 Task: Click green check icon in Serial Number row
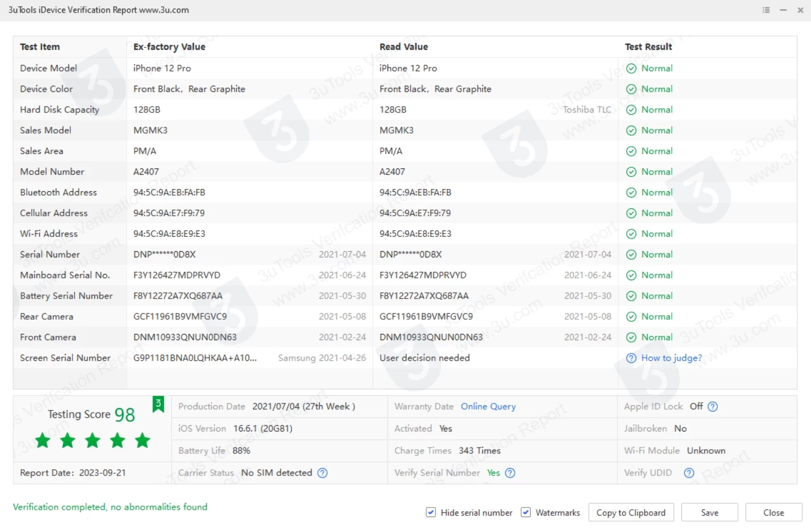click(x=631, y=255)
